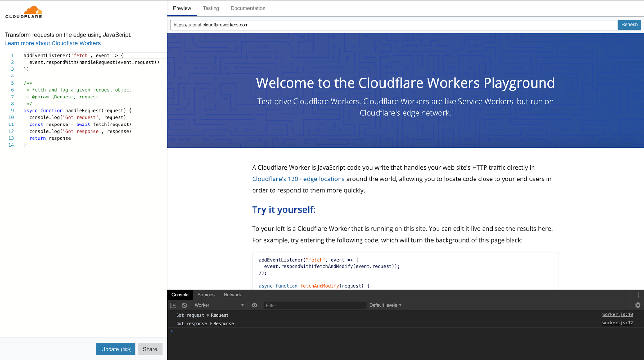This screenshot has height=360, width=644.
Task: Click the 'Welcome to the Cloudflare Workers Playground' heading
Action: [x=405, y=83]
